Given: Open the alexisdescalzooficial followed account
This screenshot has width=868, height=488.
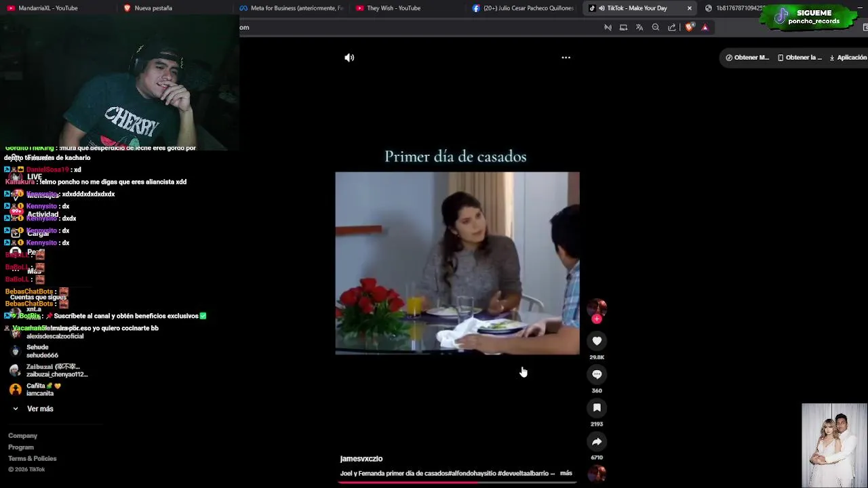Looking at the screenshot, I should tap(55, 336).
